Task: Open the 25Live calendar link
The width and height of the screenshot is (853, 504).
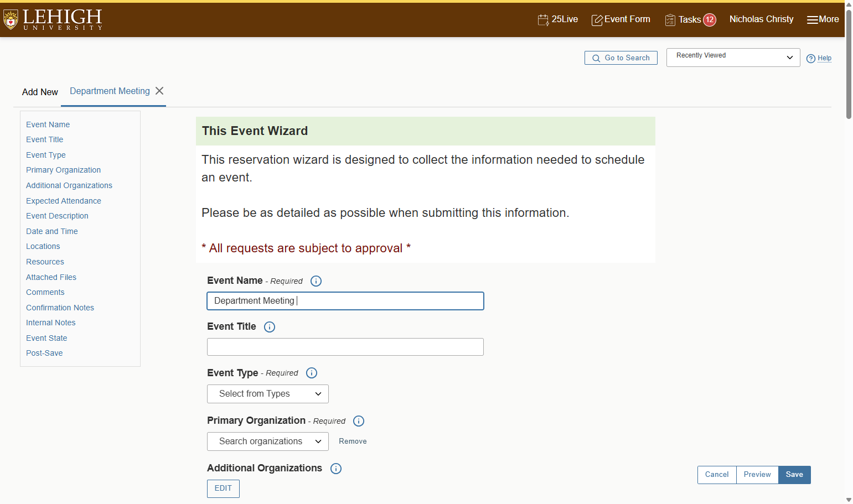Action: (557, 19)
